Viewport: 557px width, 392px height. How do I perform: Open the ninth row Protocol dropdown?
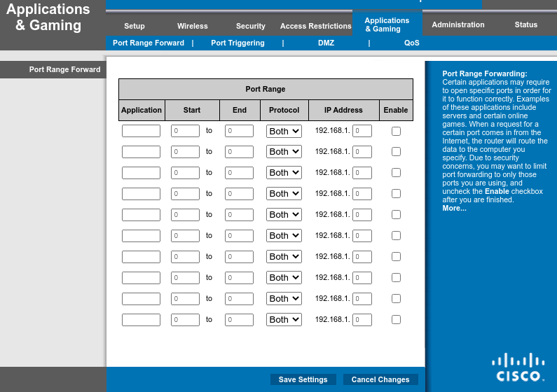click(284, 298)
